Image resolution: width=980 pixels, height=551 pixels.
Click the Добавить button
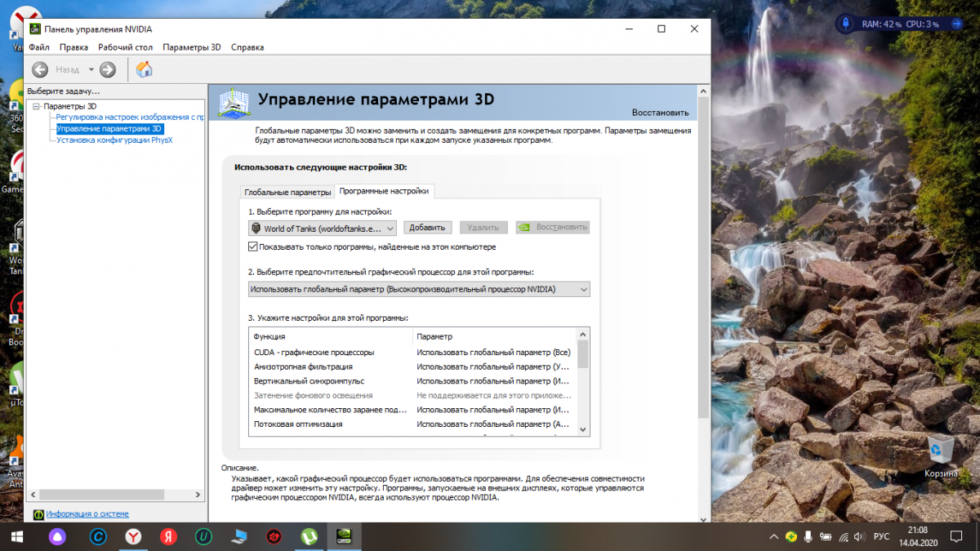point(427,228)
